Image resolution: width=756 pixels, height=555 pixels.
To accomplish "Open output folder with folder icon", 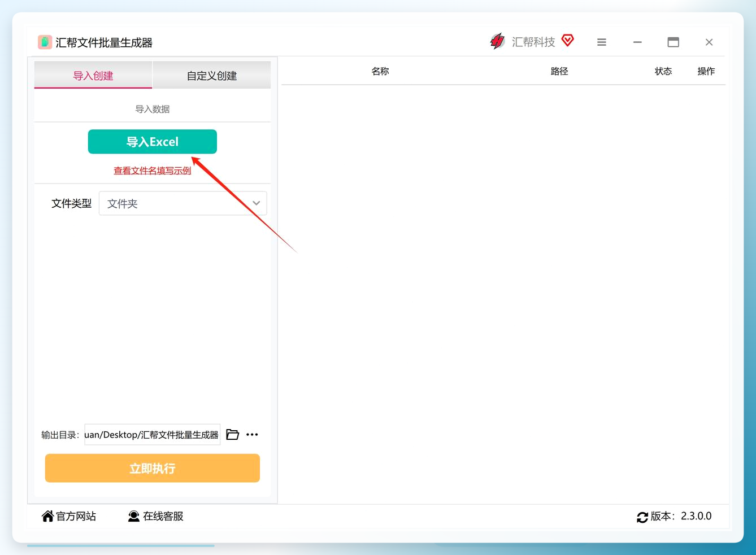I will [x=232, y=434].
